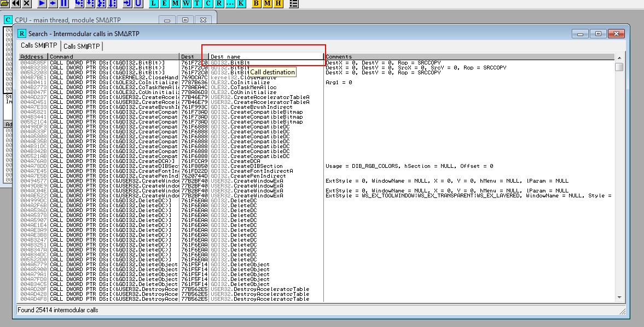Click the 'Found 25414 intermodular calls' status text
The width and height of the screenshot is (644, 327).
click(x=58, y=310)
